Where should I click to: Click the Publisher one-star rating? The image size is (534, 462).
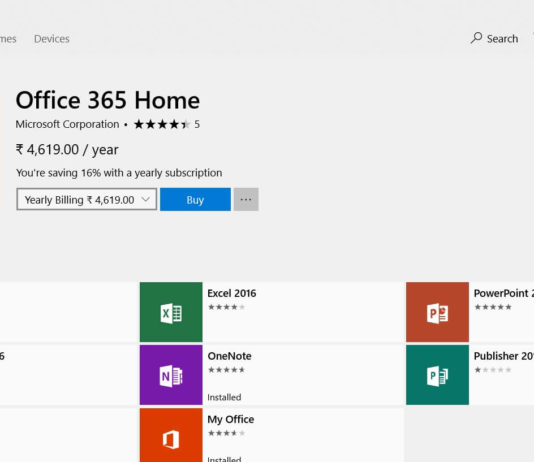(493, 370)
